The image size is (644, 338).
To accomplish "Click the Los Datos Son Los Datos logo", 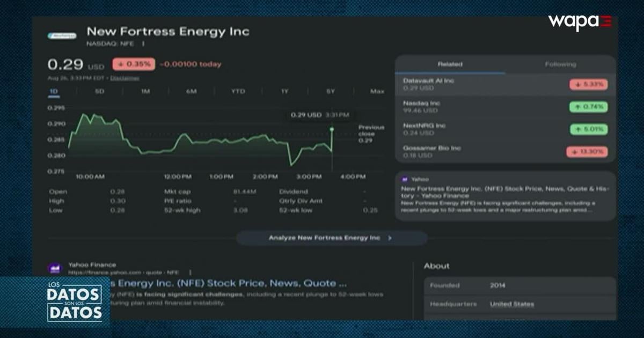I will (74, 302).
